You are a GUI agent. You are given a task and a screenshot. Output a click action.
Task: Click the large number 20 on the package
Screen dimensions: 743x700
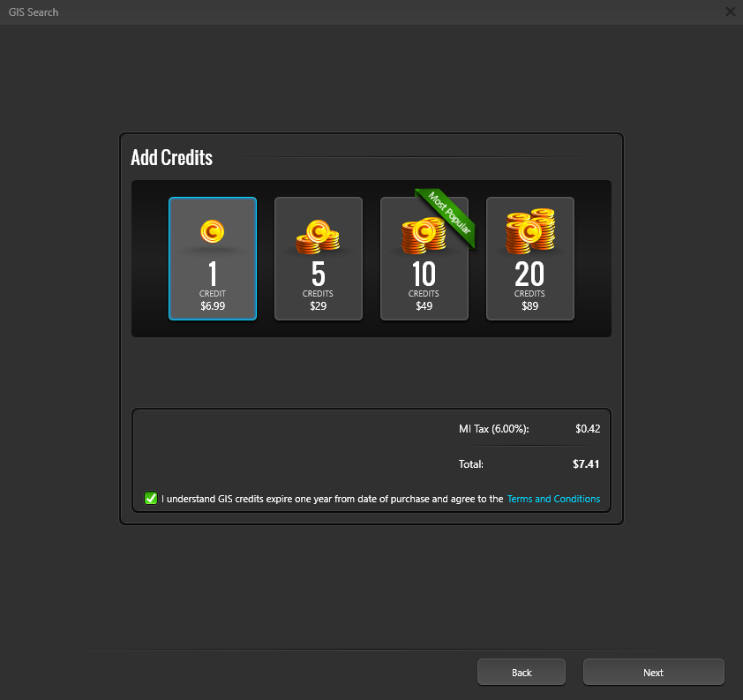click(x=529, y=275)
